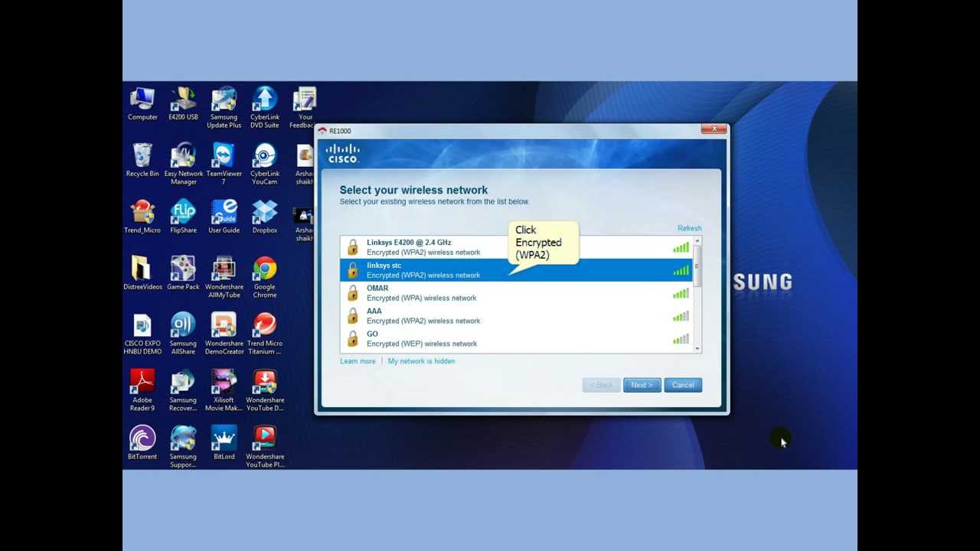The image size is (980, 551).
Task: Click the lock icon beside AAA
Action: (352, 316)
